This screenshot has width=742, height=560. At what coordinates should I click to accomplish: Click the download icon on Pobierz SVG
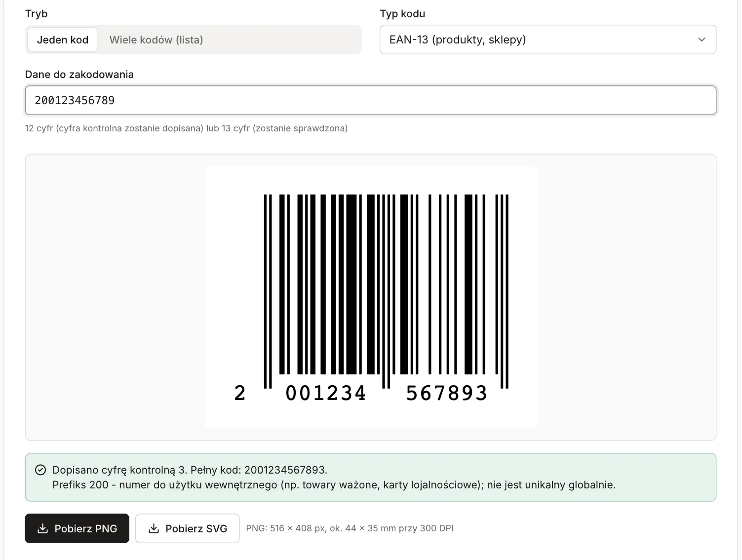pyautogui.click(x=154, y=528)
